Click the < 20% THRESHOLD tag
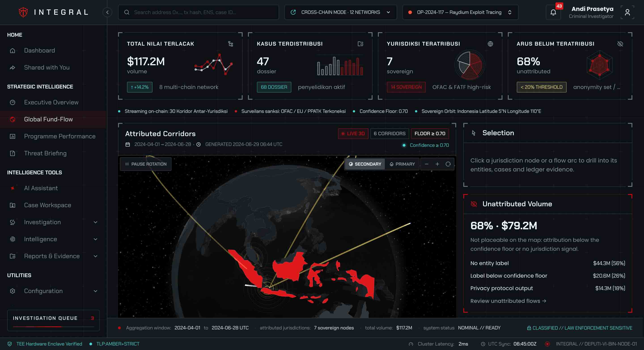 click(541, 87)
